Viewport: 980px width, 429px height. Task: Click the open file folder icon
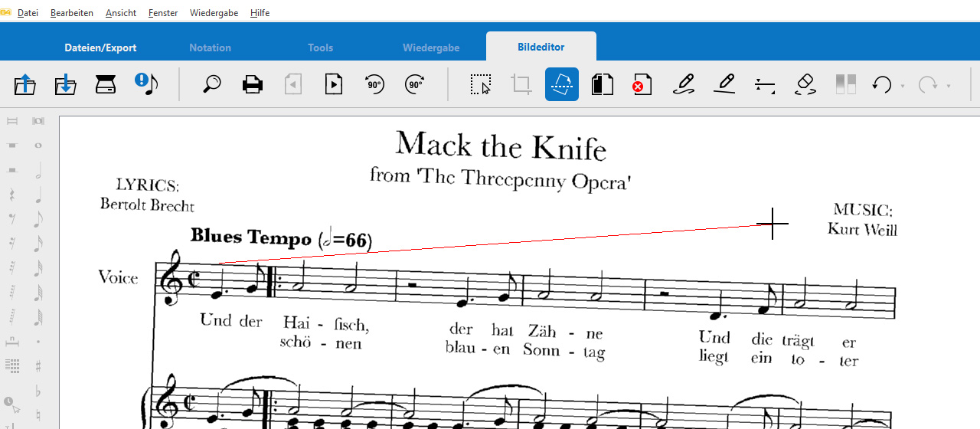25,84
